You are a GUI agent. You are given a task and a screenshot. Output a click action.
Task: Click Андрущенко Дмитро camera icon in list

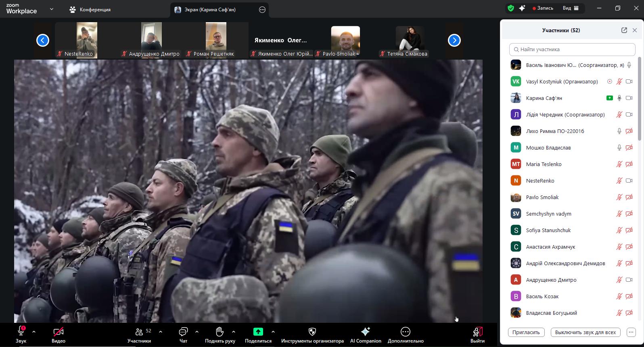pos(629,280)
